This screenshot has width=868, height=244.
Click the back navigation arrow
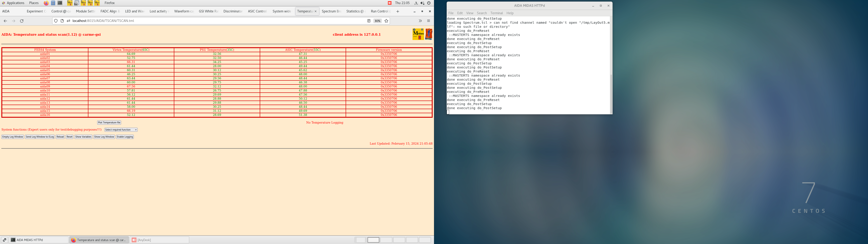5,21
